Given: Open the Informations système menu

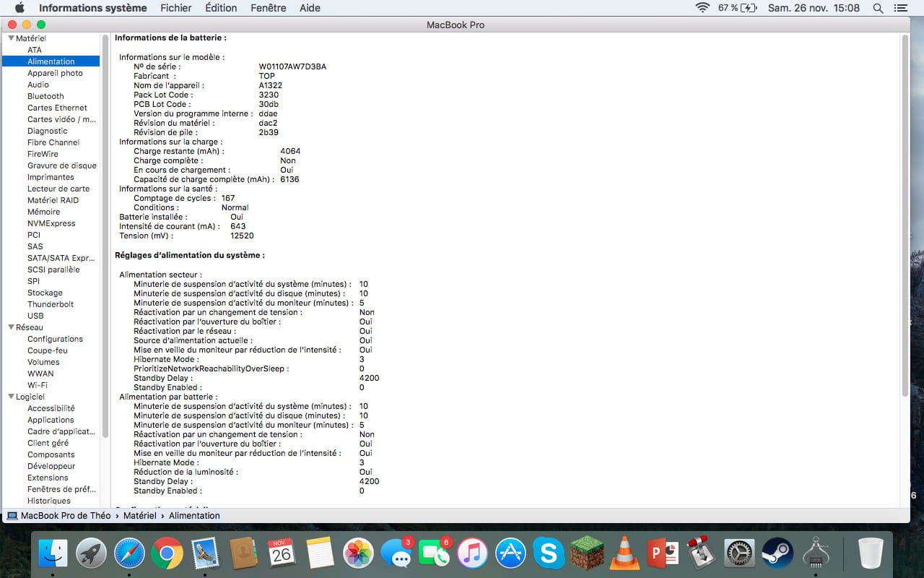Looking at the screenshot, I should click(92, 8).
